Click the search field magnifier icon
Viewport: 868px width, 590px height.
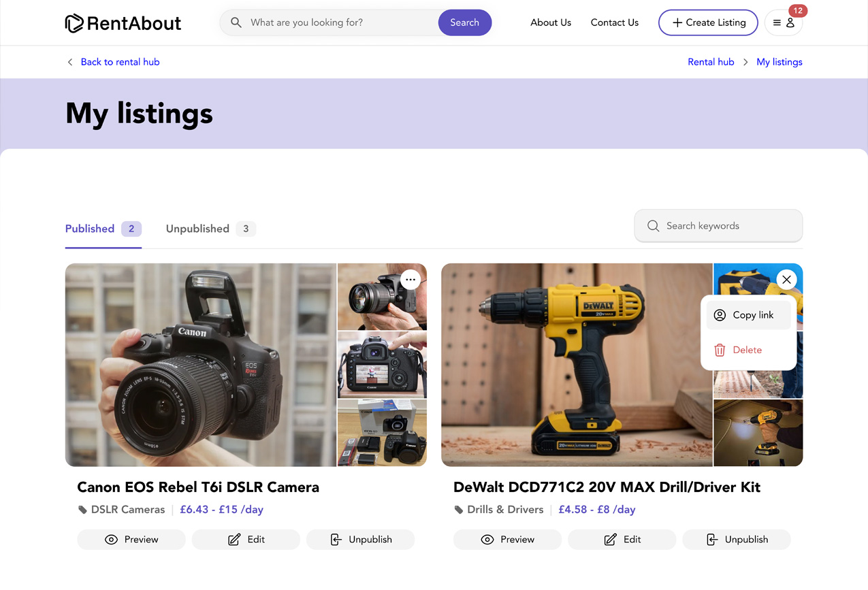(x=236, y=22)
